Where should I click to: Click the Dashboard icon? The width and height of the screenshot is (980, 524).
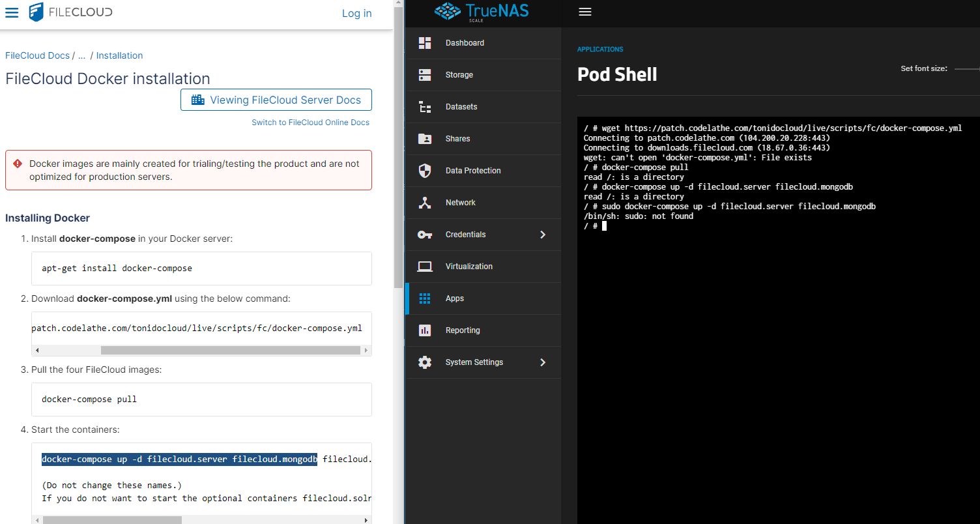tap(425, 43)
